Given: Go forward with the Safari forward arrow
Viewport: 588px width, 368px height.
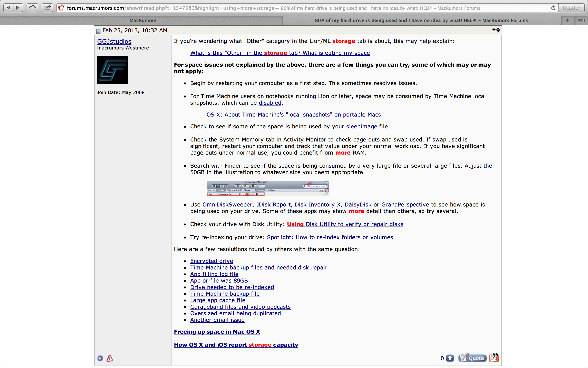Looking at the screenshot, I should [x=18, y=8].
